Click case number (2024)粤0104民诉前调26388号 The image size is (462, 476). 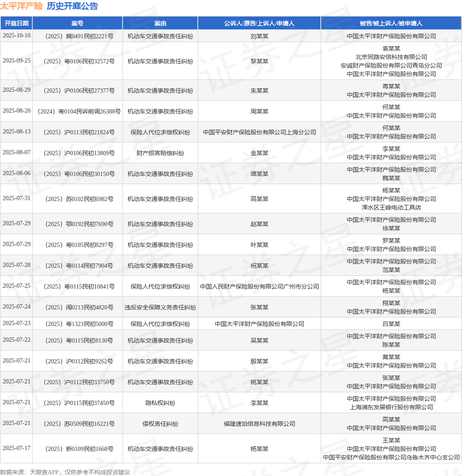(79, 111)
